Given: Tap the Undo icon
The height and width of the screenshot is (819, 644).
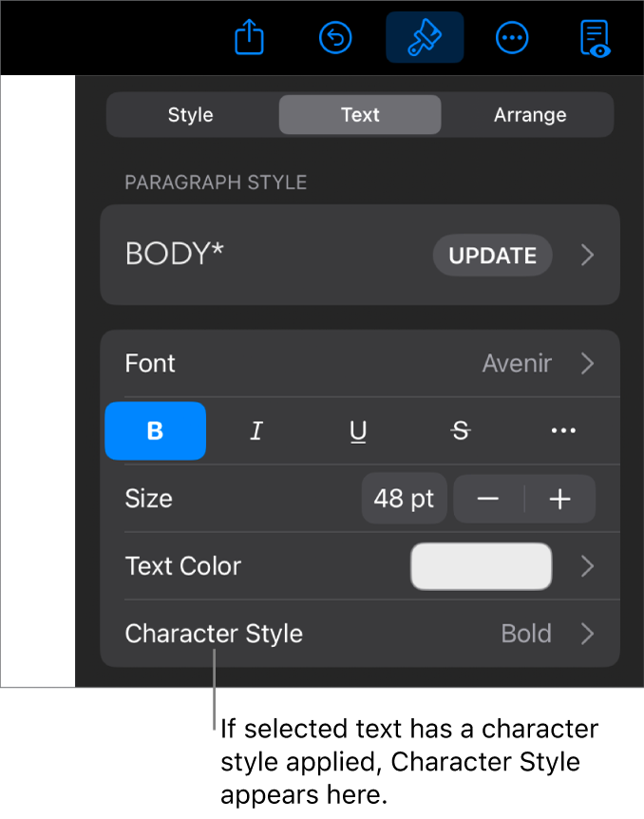Looking at the screenshot, I should (x=335, y=38).
